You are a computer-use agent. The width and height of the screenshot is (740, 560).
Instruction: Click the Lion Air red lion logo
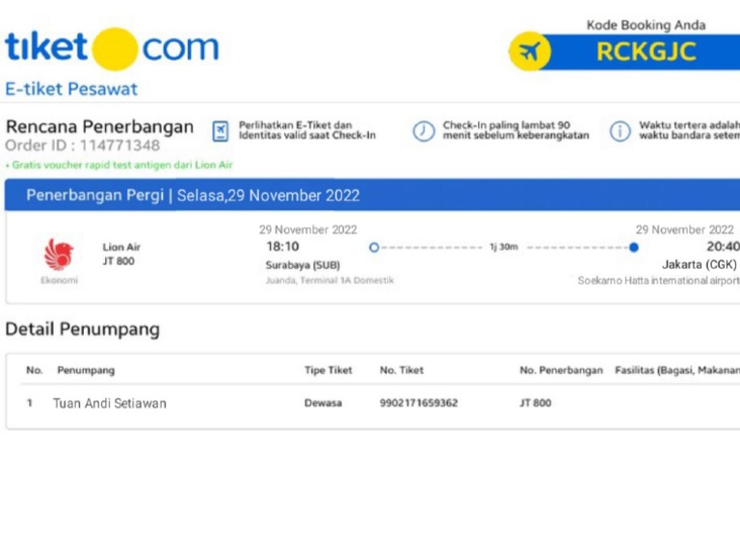[59, 254]
